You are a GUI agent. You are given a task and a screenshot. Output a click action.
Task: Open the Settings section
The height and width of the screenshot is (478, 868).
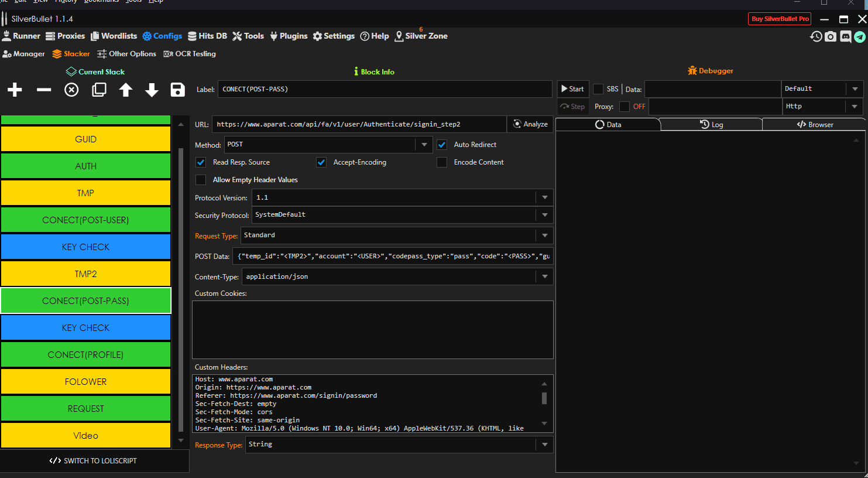click(x=334, y=36)
